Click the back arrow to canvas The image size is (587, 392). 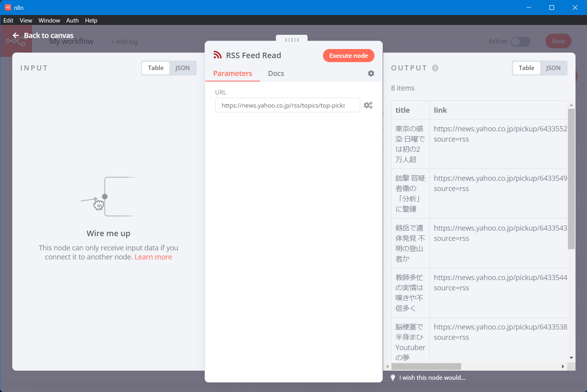point(16,36)
